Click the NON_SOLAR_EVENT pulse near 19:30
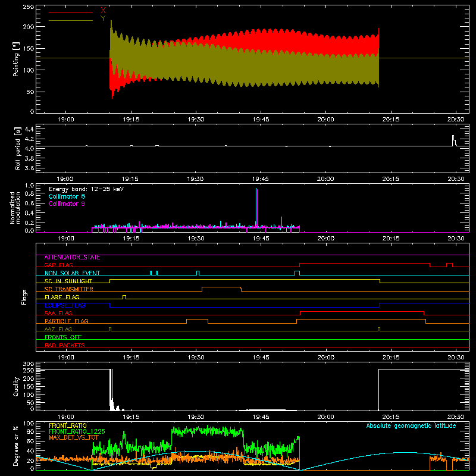 198,273
